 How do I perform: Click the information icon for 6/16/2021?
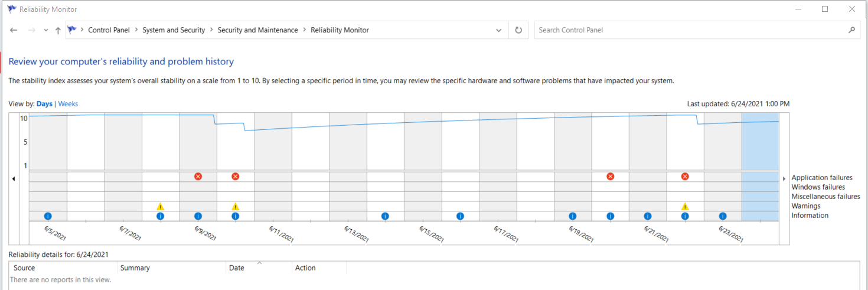click(x=460, y=216)
